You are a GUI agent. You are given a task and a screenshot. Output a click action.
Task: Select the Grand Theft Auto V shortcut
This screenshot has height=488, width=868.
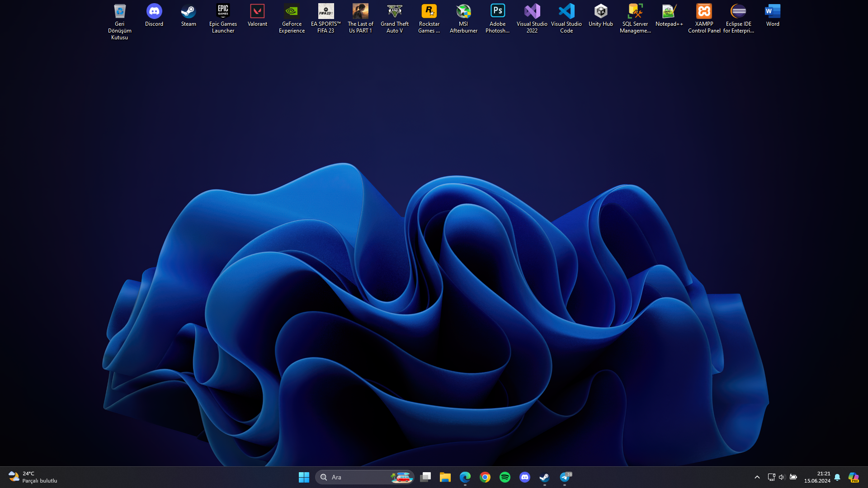pyautogui.click(x=395, y=19)
